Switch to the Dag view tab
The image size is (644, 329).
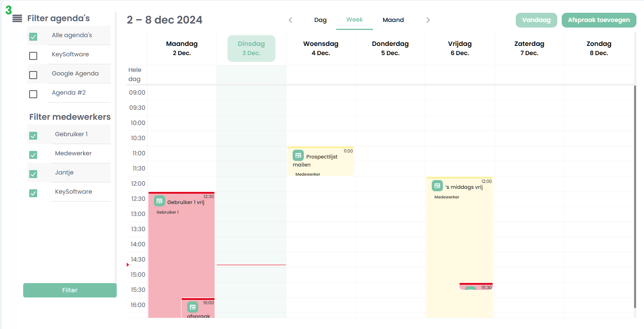(320, 20)
